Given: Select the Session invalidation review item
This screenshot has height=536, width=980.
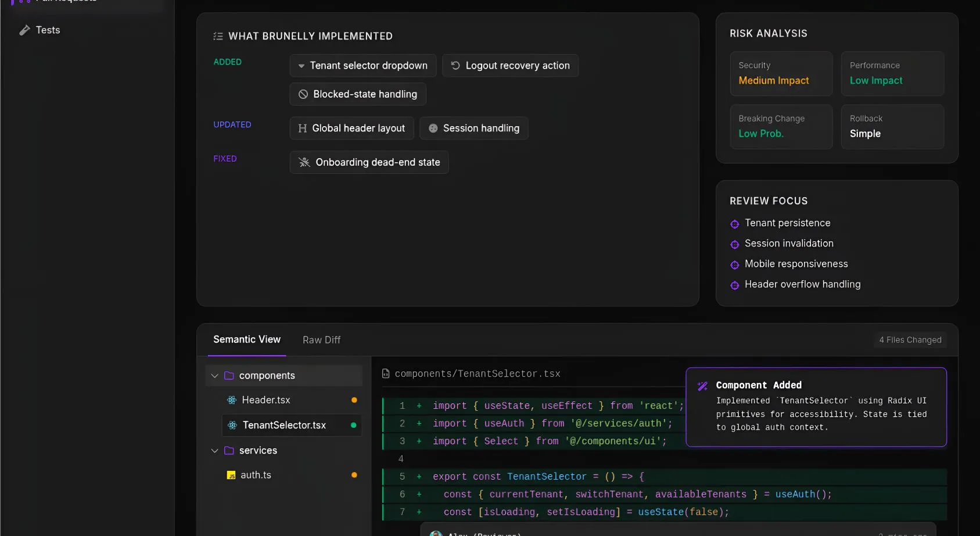Looking at the screenshot, I should coord(789,244).
